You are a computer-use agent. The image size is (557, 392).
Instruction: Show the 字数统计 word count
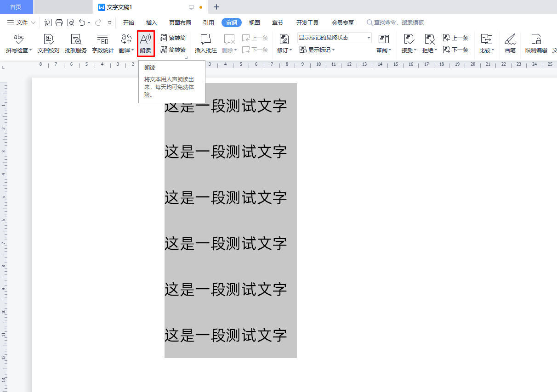coord(102,44)
